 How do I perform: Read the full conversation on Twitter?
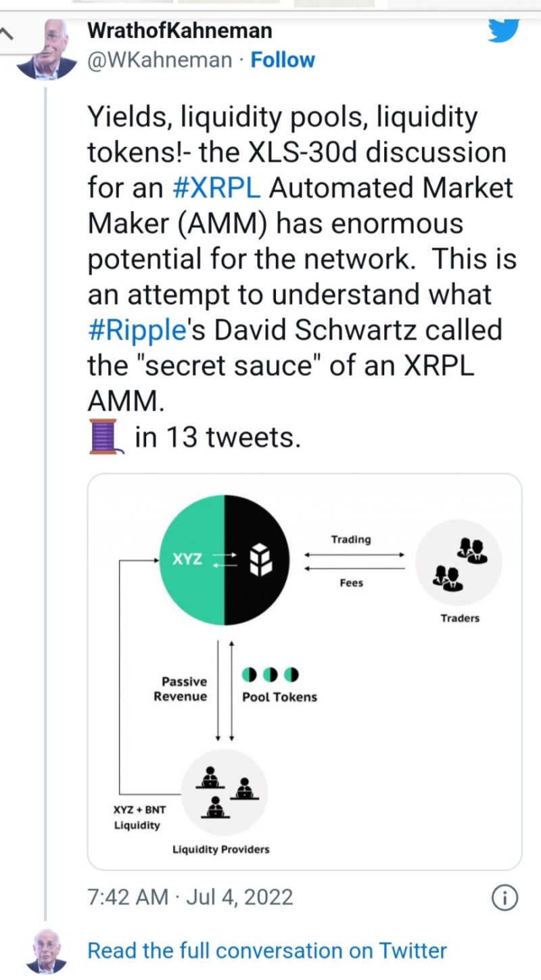pos(267,950)
